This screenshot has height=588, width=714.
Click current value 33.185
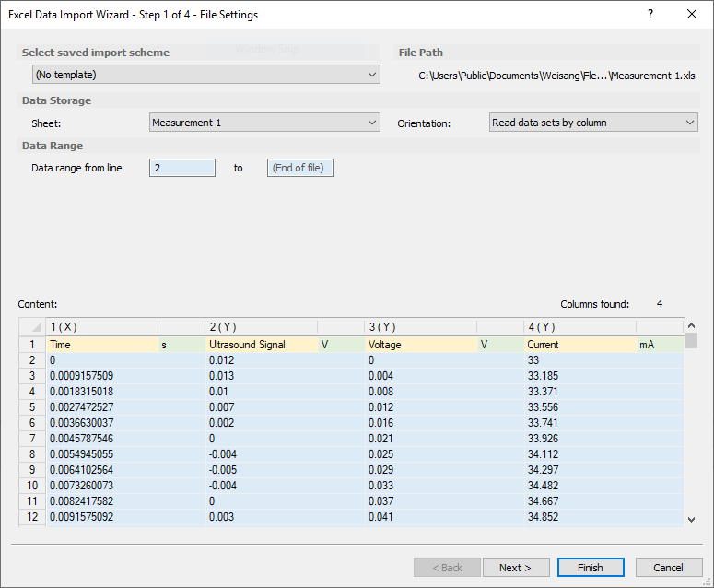click(603, 376)
